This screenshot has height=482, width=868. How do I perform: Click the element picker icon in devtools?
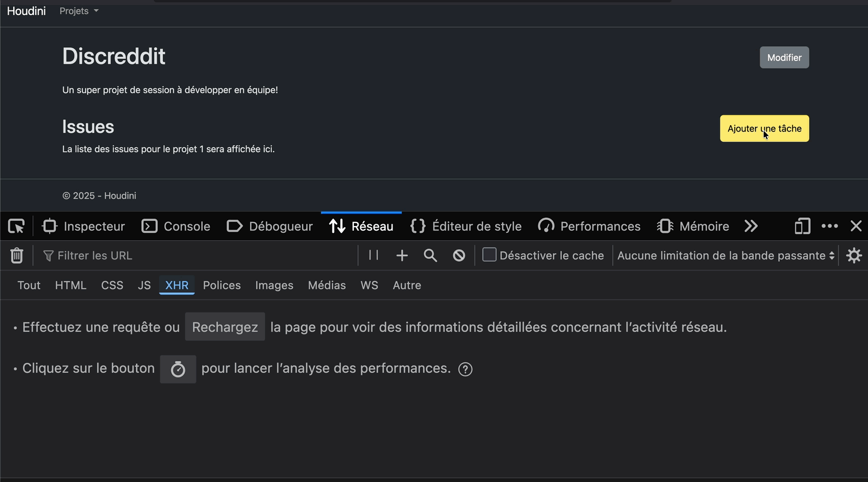[16, 227]
